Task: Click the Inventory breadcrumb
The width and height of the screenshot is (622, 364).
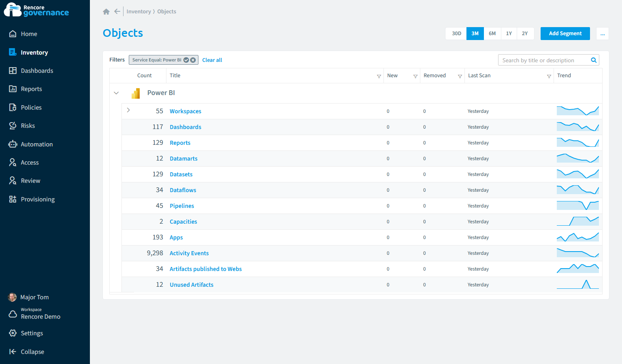Action: tap(138, 11)
